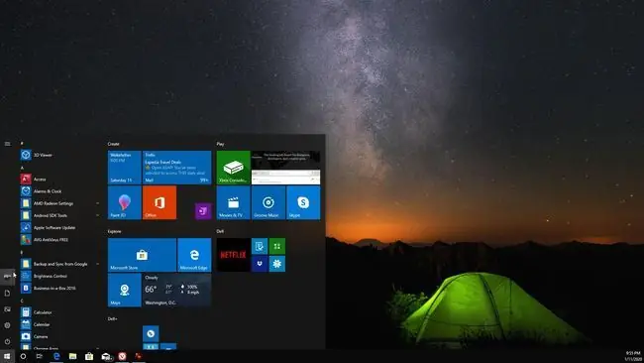
Task: Launch the Groove Music tile
Action: pos(268,202)
